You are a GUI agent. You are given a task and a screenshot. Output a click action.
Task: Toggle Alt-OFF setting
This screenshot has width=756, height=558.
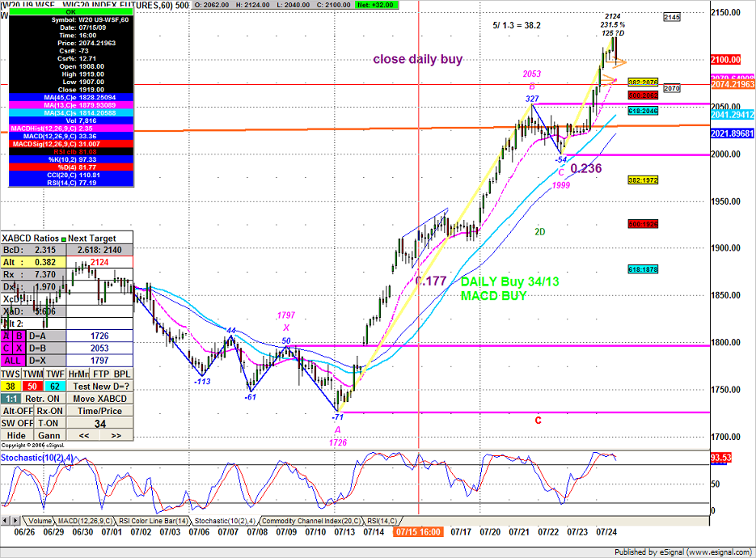point(17,411)
